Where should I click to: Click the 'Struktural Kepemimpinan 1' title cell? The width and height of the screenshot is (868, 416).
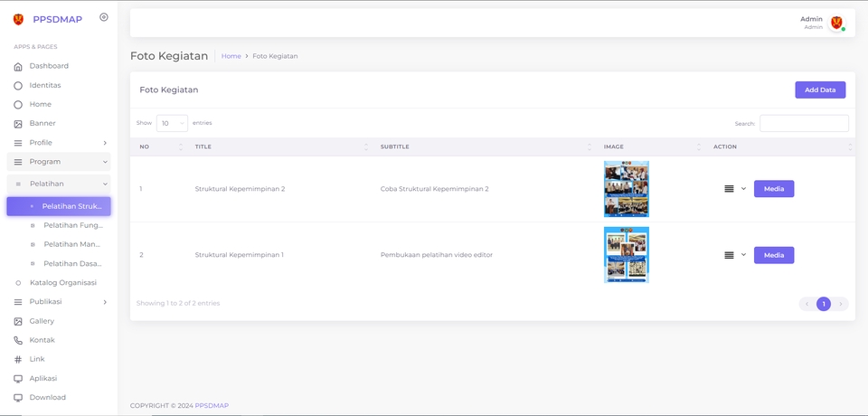[239, 255]
